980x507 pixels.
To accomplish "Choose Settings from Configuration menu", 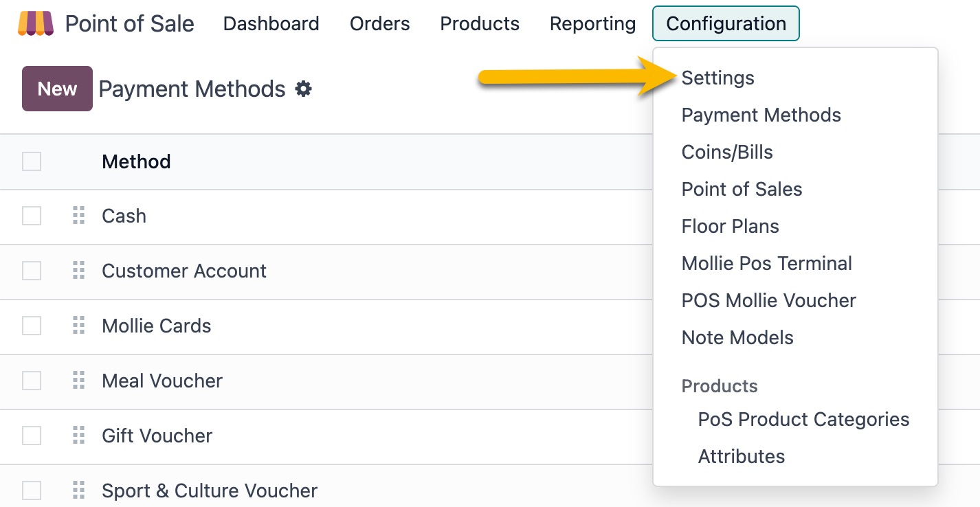I will tap(717, 78).
